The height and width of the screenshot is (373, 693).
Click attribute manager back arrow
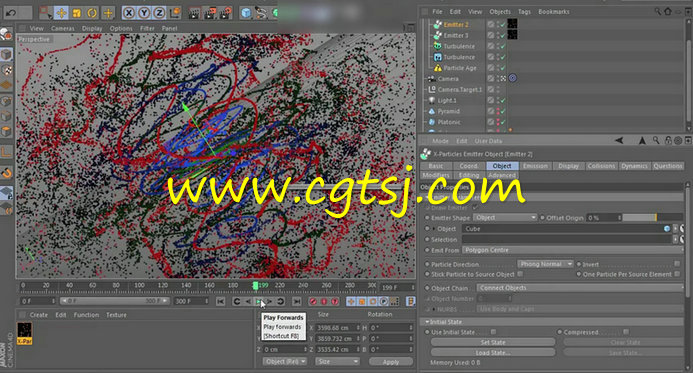point(619,141)
